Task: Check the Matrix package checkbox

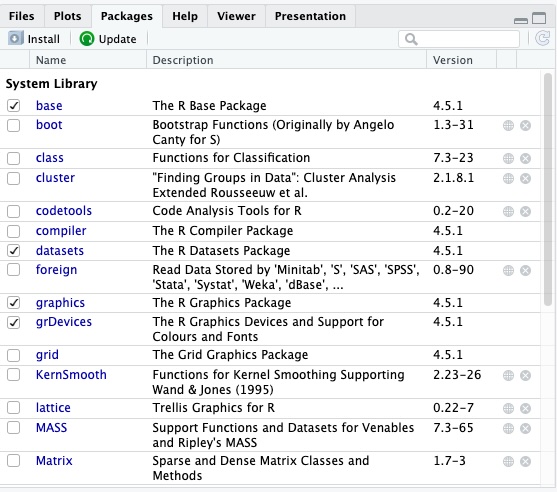Action: (x=13, y=461)
